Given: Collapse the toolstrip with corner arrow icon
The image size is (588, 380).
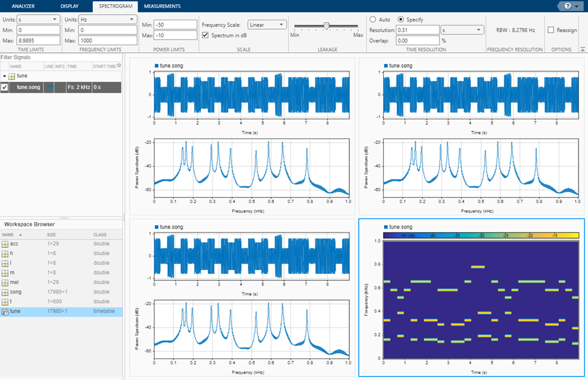Looking at the screenshot, I should pyautogui.click(x=583, y=49).
